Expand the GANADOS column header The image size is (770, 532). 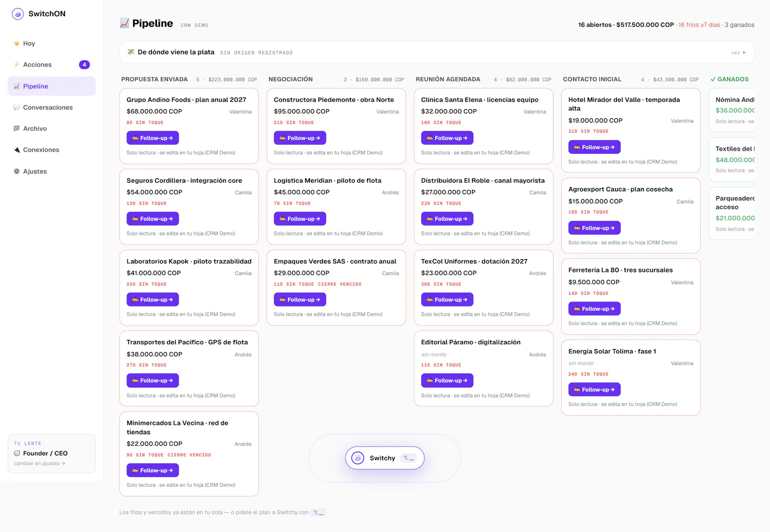coord(730,79)
